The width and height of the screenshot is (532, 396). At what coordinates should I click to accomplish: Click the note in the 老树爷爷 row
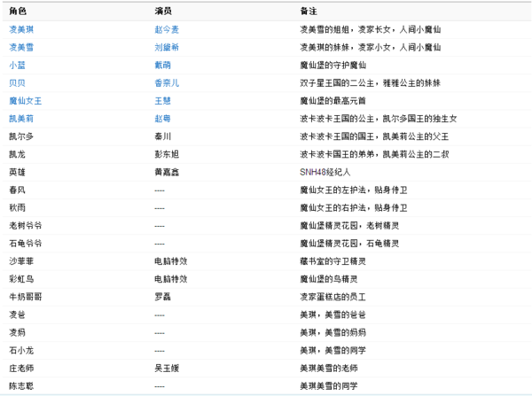click(349, 225)
